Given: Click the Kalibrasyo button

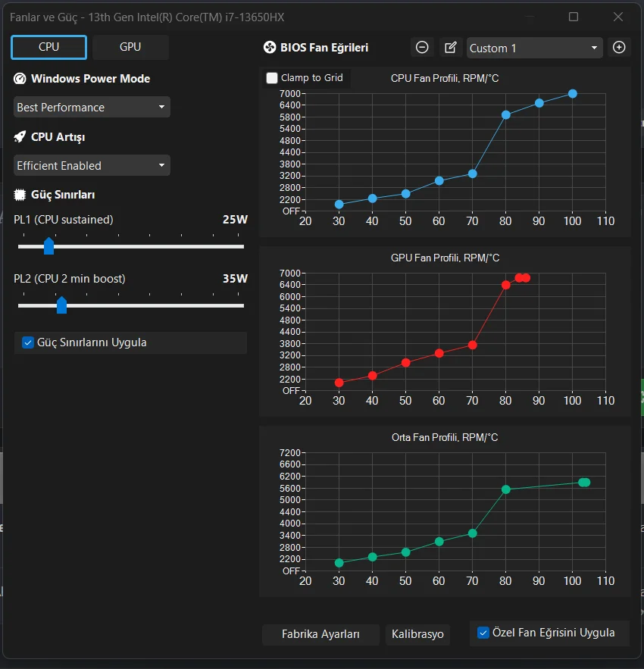Looking at the screenshot, I should pos(417,634).
